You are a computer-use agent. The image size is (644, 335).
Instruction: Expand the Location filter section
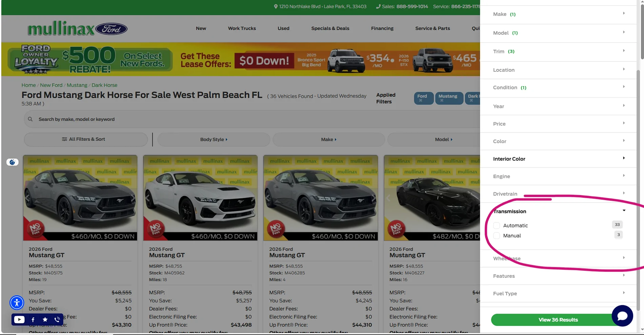pos(558,70)
